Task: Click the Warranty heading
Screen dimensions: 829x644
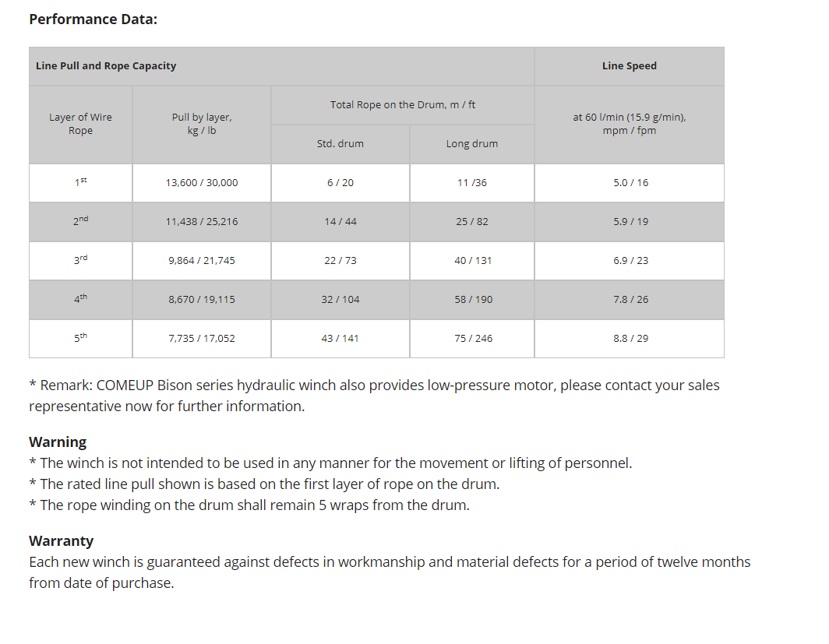Action: click(61, 541)
